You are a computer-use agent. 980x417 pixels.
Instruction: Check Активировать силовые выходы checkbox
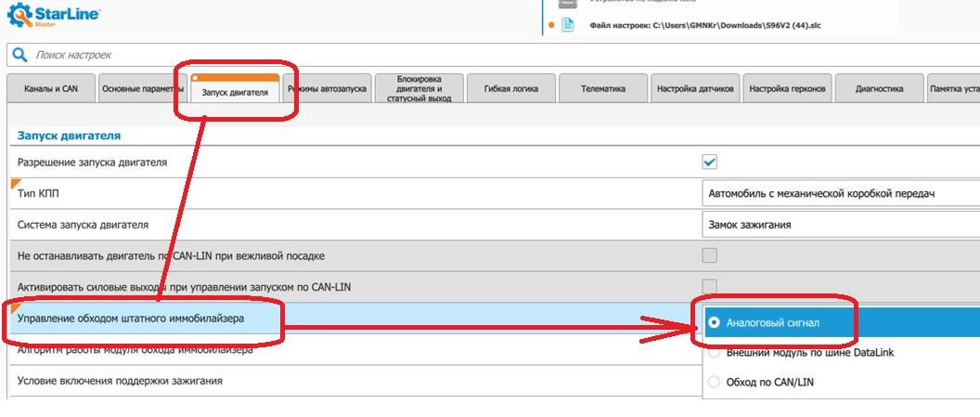tap(709, 286)
